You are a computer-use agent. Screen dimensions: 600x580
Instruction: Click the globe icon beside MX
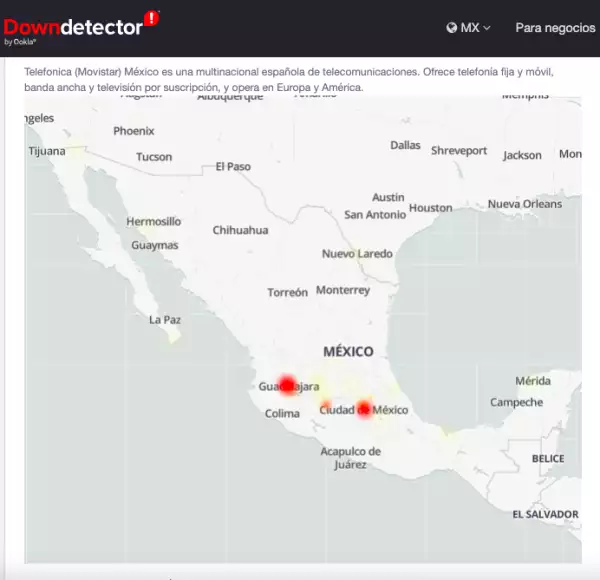point(451,28)
